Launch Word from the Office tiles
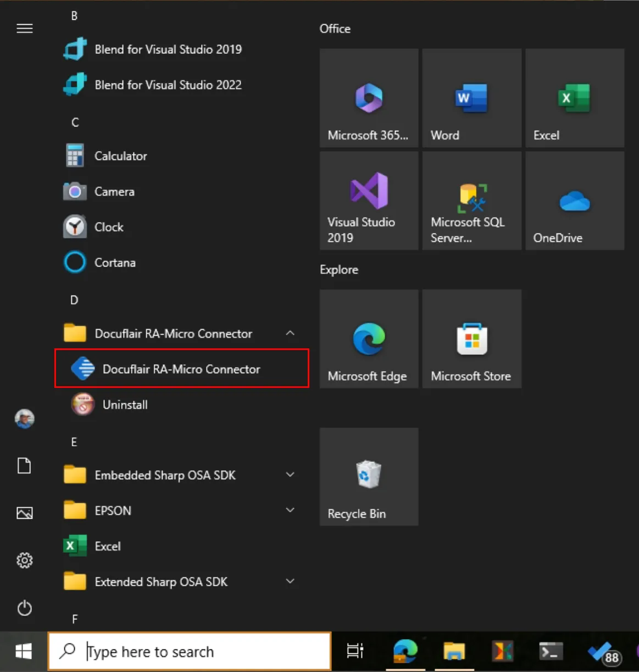Screen dimensions: 639x672 point(471,98)
